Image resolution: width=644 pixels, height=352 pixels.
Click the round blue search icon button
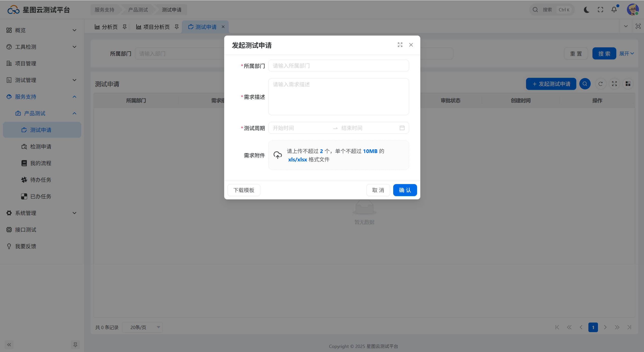585,84
